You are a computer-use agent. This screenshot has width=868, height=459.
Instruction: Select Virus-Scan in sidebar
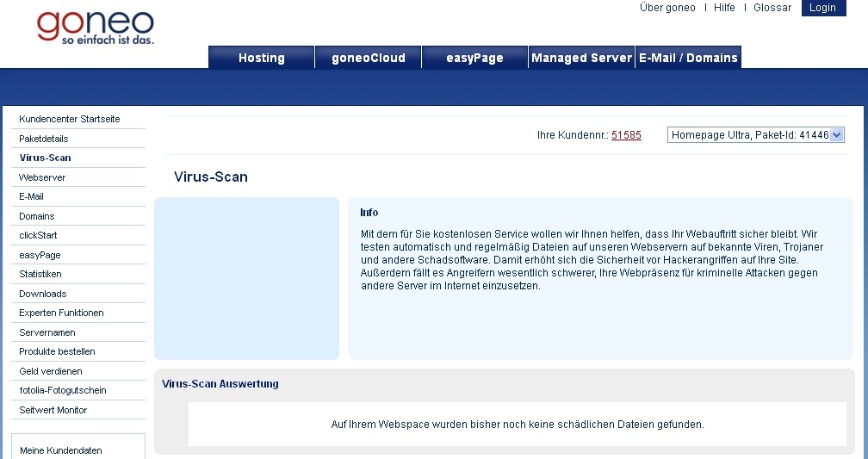45,158
